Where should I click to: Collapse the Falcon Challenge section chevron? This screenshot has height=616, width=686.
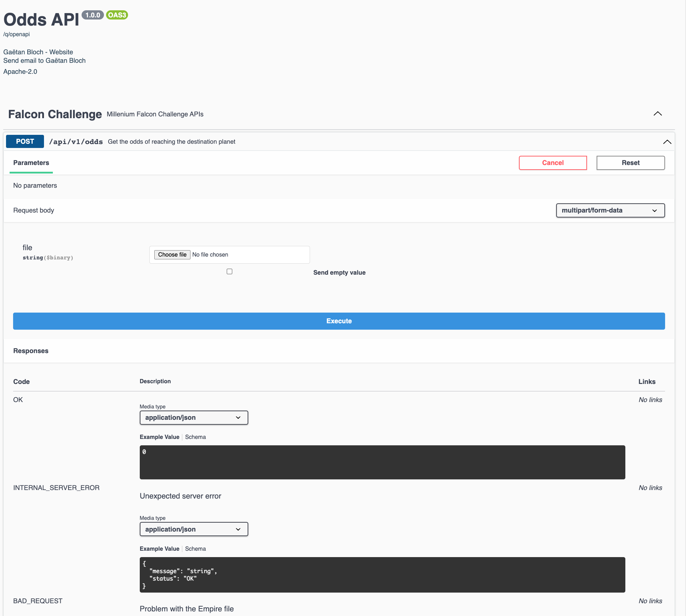tap(658, 114)
